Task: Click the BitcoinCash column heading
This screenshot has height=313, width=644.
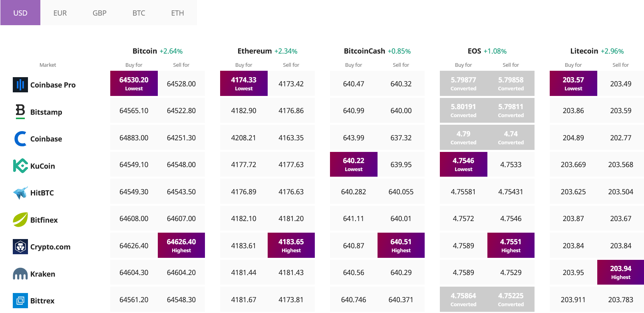Action: (x=364, y=51)
